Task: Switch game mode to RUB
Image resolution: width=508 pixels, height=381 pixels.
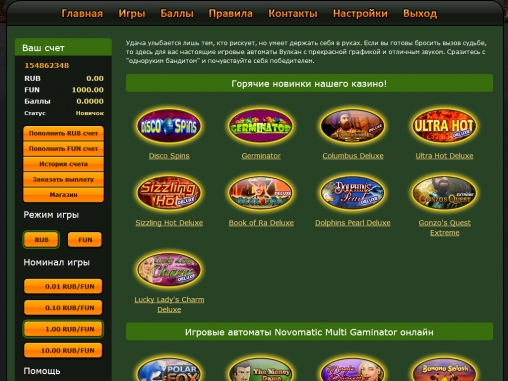Action: [41, 240]
